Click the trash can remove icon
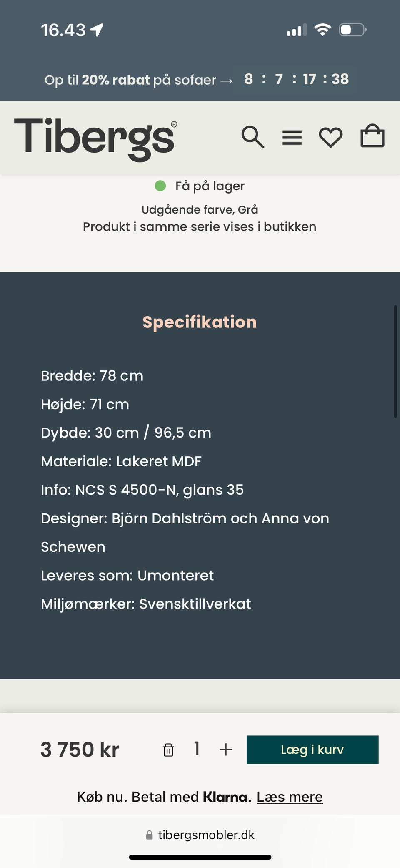 (x=168, y=750)
